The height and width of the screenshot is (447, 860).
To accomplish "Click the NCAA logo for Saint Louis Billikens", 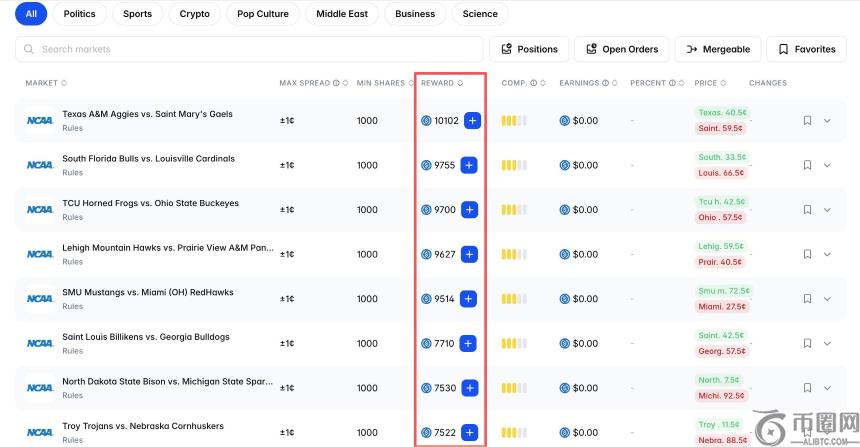I will coord(40,343).
